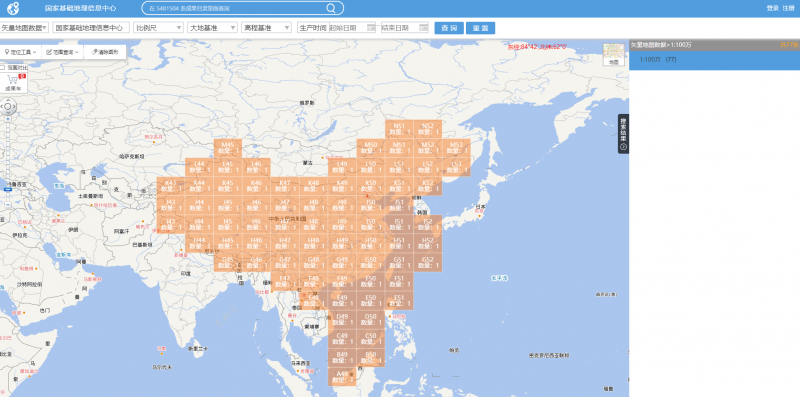Open the 成果车 shopping cart
This screenshot has width=800, height=397.
[13, 83]
